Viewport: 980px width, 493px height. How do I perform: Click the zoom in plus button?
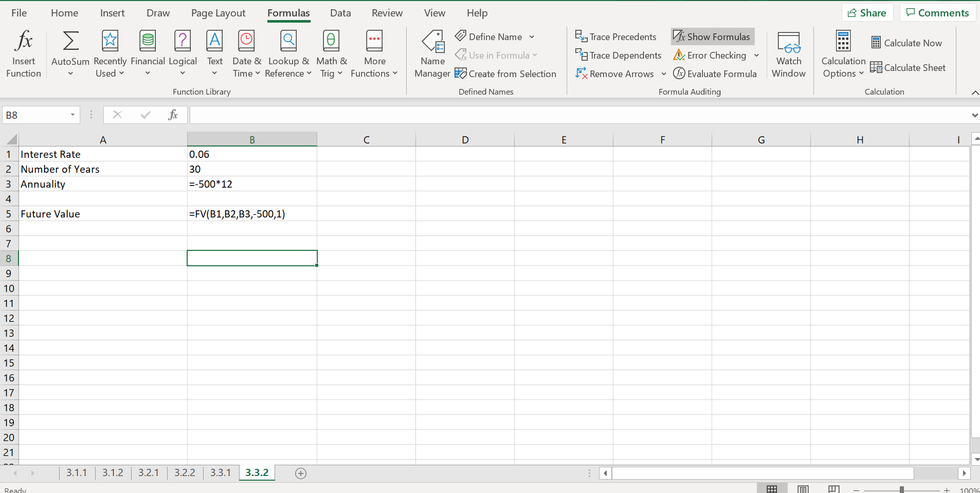pyautogui.click(x=947, y=490)
